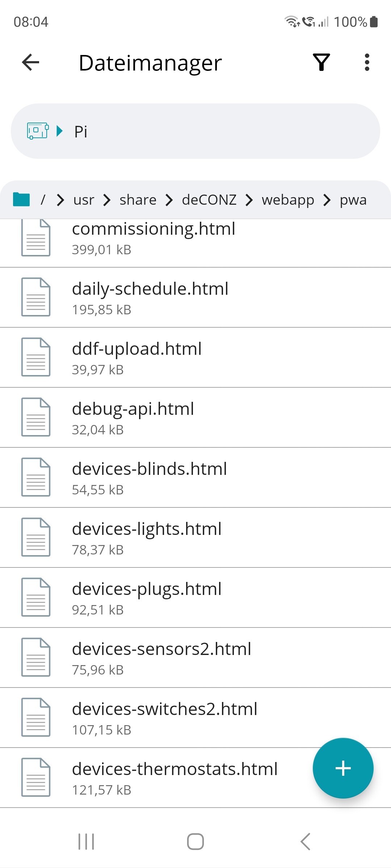Jump to usr directory in path

click(84, 200)
